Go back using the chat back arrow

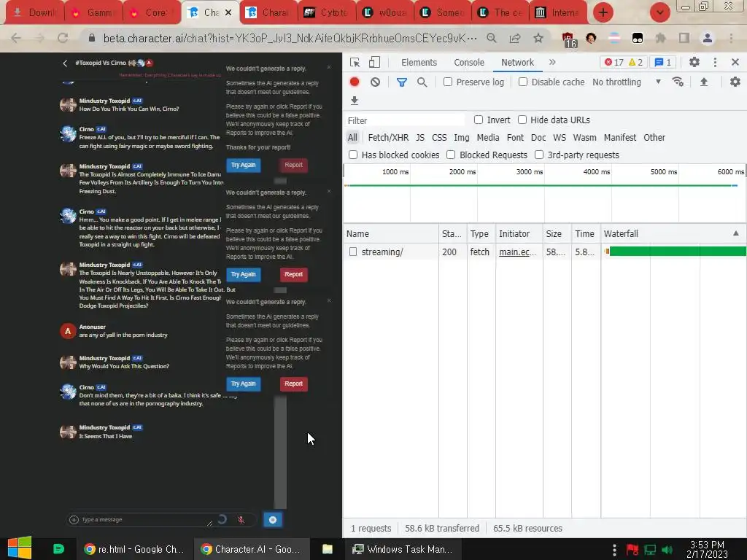tap(65, 63)
